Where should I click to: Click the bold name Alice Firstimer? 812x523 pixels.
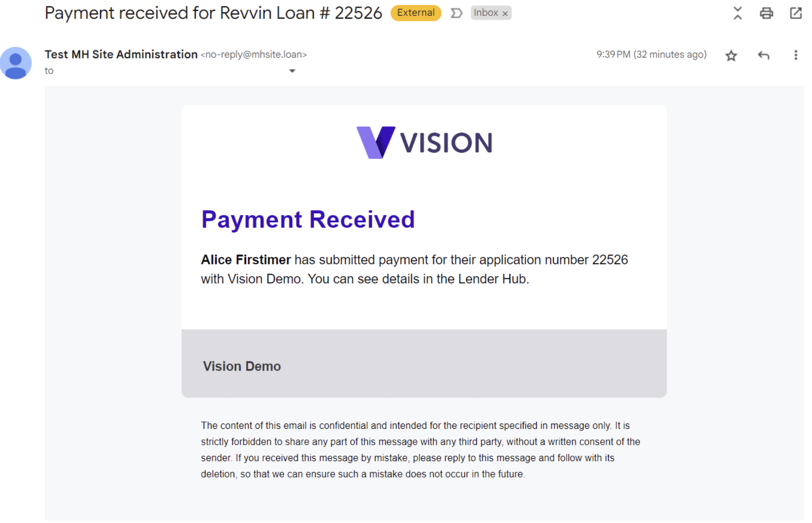246,260
